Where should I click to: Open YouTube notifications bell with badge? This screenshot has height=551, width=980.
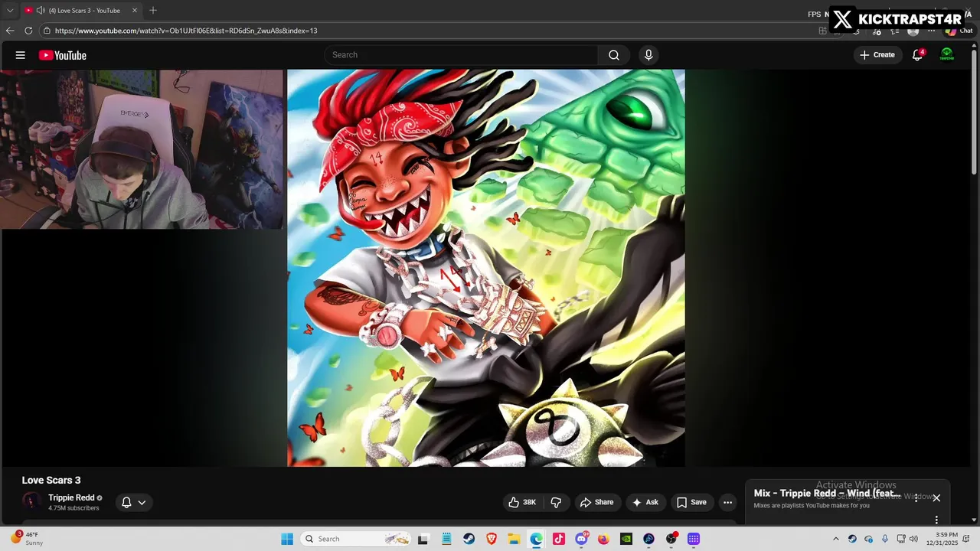point(917,55)
